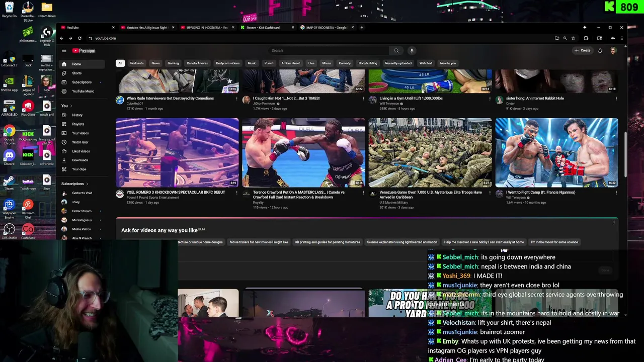Image resolution: width=644 pixels, height=362 pixels.
Task: Select the Gaming filter chip
Action: point(173,63)
